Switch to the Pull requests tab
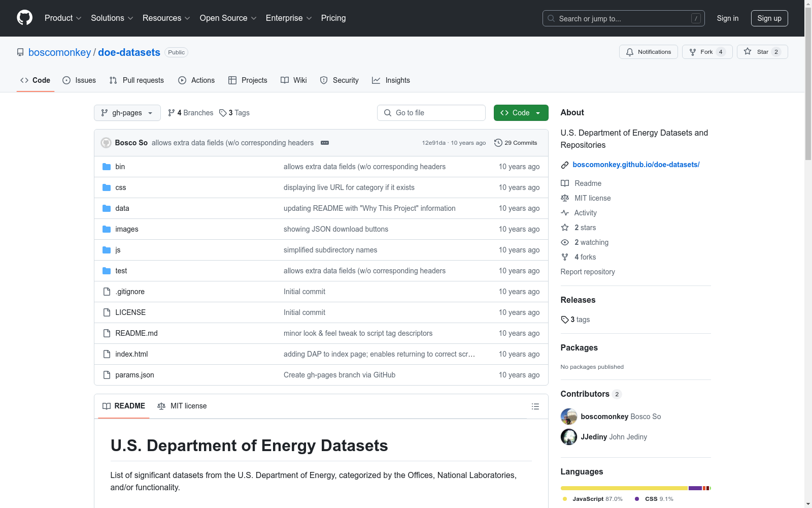 (x=137, y=80)
